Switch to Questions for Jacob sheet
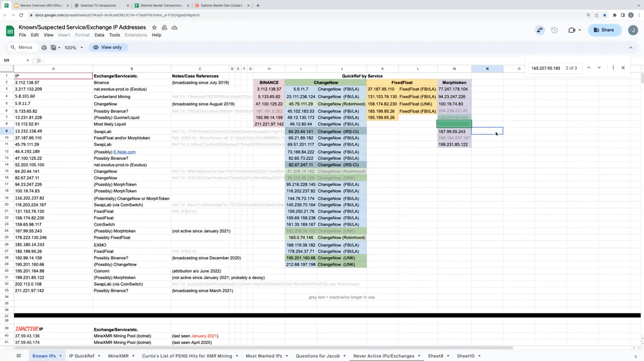This screenshot has width=644, height=361. tap(317, 356)
